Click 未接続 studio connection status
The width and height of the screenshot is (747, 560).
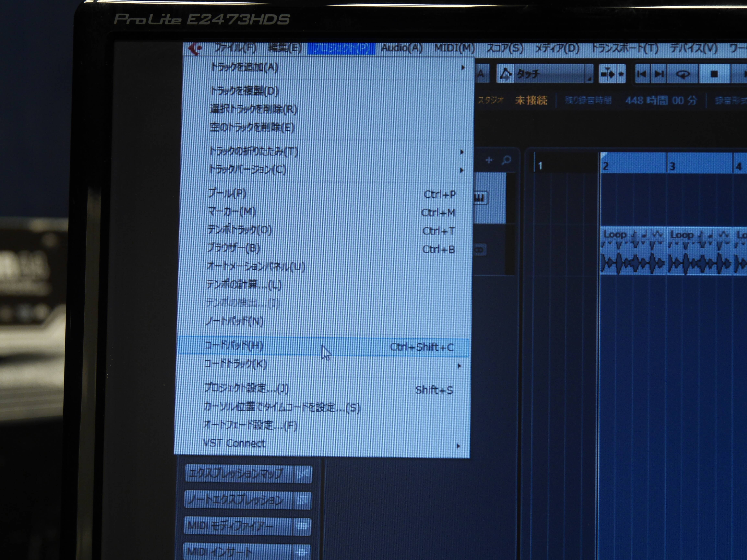coord(531,100)
